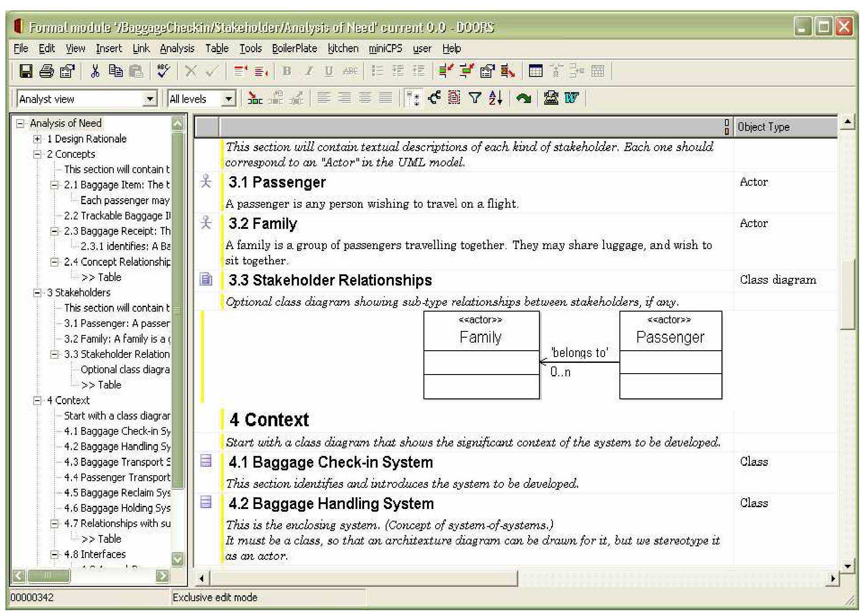The image size is (868, 616).
Task: Collapse the 4.7 Relationships node
Action: click(x=54, y=523)
